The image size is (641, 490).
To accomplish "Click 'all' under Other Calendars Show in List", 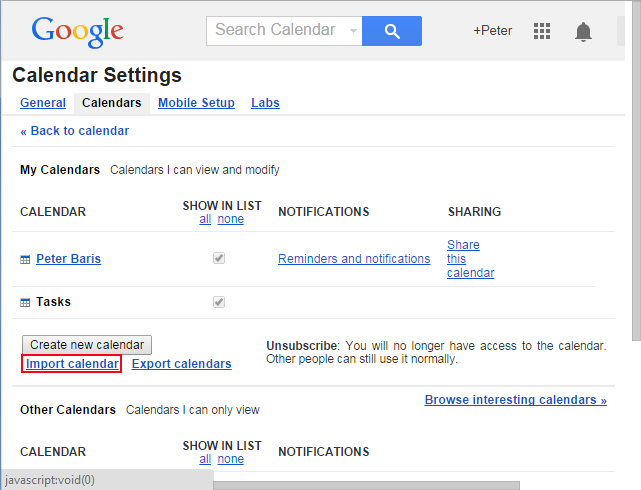I will click(x=205, y=459).
